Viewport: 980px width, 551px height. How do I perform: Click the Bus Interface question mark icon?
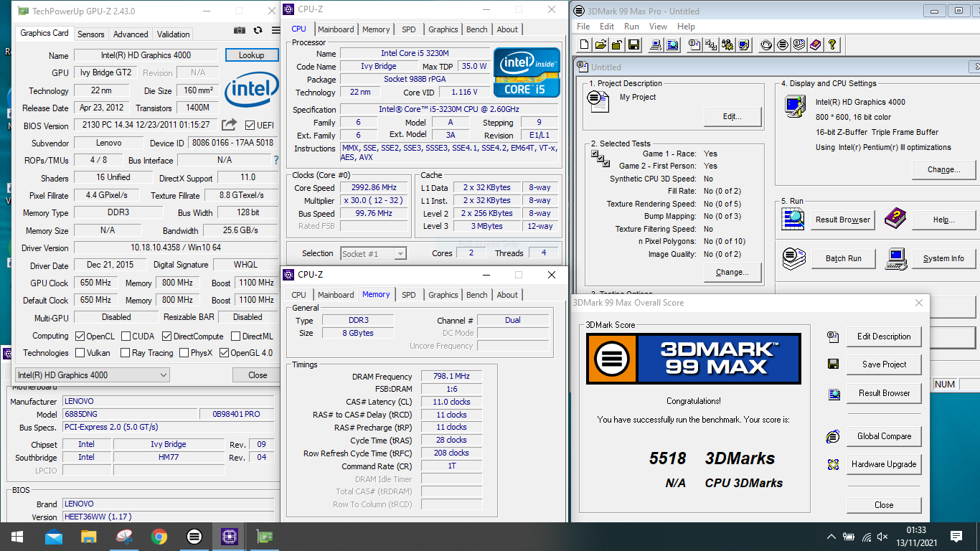pos(276,160)
